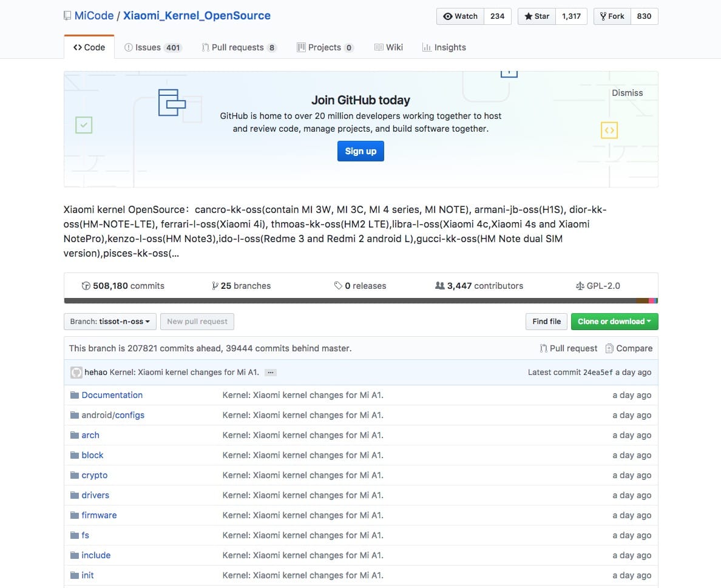Viewport: 721px width, 588px height.
Task: Open the GPL-2.0 license link
Action: tap(598, 286)
